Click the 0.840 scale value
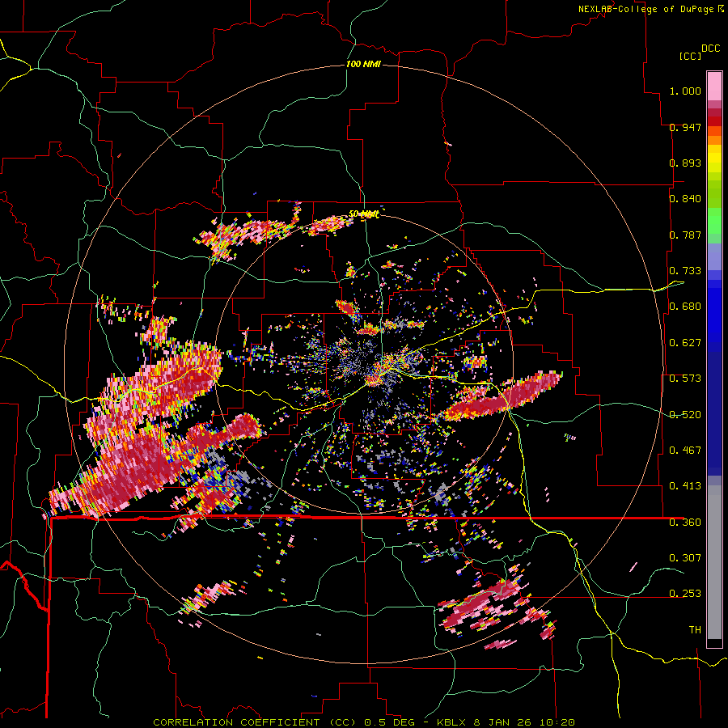Viewport: 728px width, 728px height. (x=685, y=199)
